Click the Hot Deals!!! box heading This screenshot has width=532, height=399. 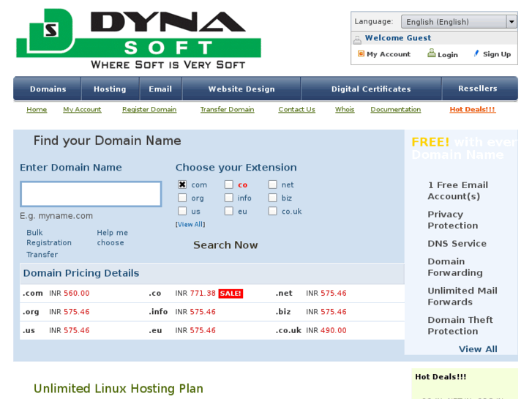pyautogui.click(x=441, y=376)
